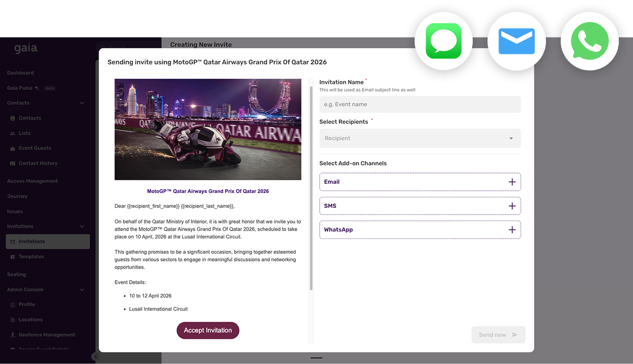Viewport: 633px width, 364px height.
Task: Collapse the Contacts sidebar section
Action: click(x=82, y=103)
